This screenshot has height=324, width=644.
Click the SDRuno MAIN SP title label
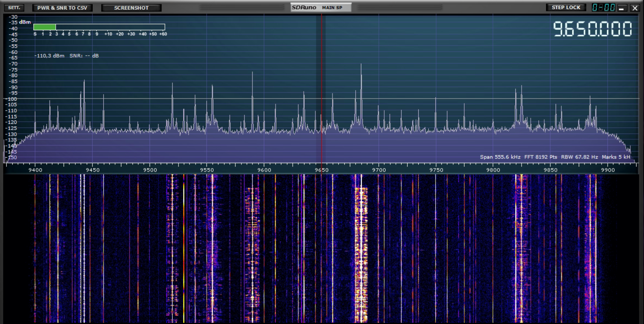pos(321,7)
